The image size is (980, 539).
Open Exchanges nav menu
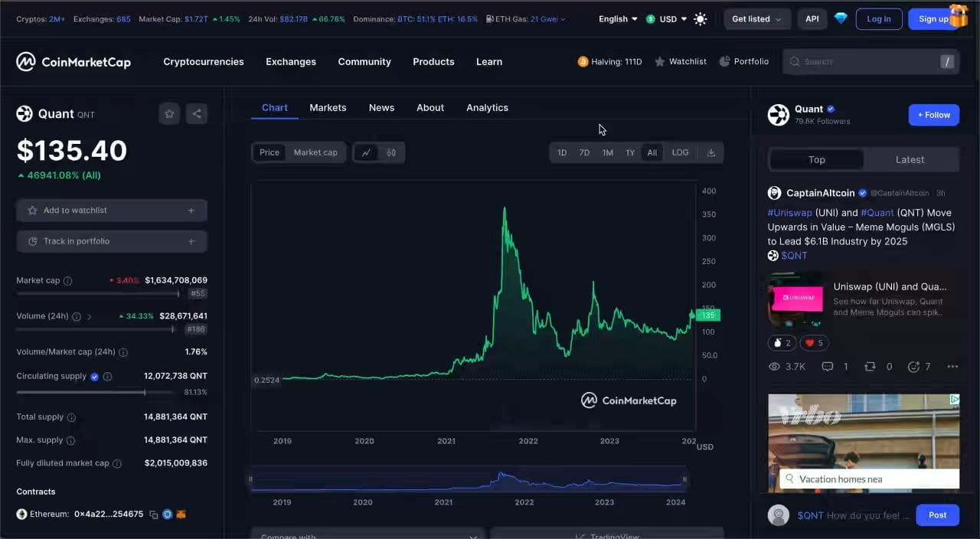(x=291, y=62)
